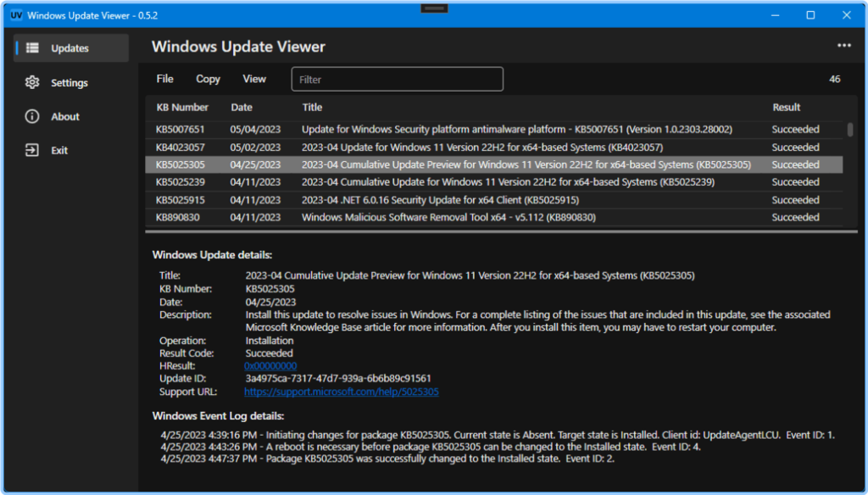This screenshot has height=495, width=868.
Task: Click the Windows Security platform antimalware title
Action: [x=517, y=130]
